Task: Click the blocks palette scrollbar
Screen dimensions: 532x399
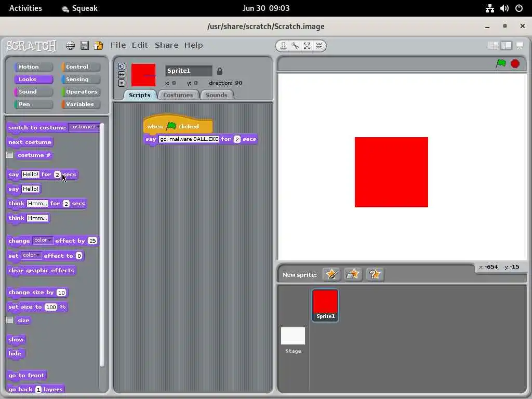Action: point(102,244)
